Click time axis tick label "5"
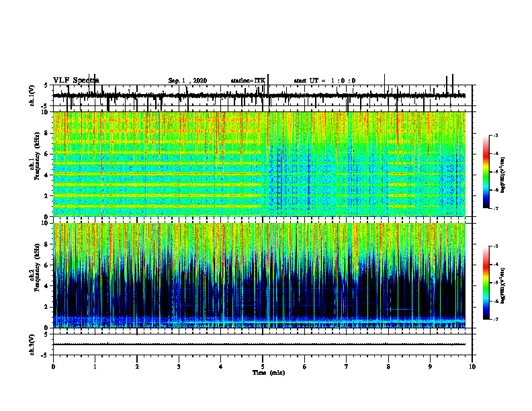The height and width of the screenshot is (411, 532). click(x=263, y=367)
